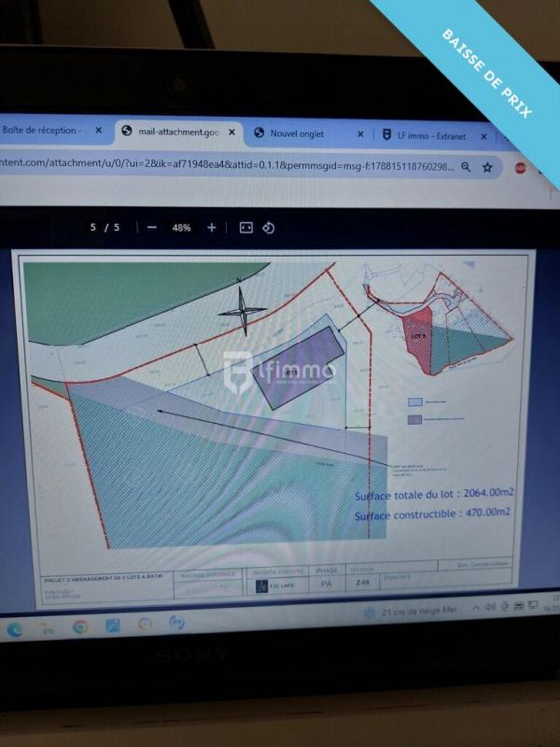
Task: Zoom out the PDF with minus button
Action: tap(151, 228)
